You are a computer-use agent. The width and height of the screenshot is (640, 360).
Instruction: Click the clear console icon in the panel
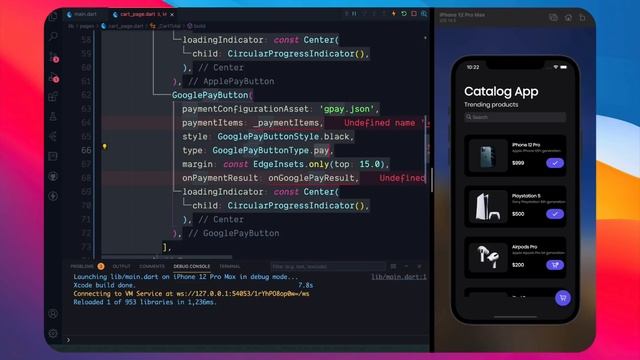(393, 267)
